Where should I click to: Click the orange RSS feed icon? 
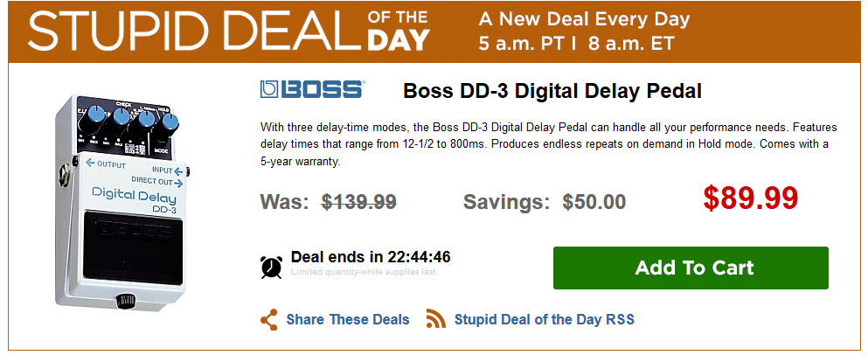pos(435,319)
